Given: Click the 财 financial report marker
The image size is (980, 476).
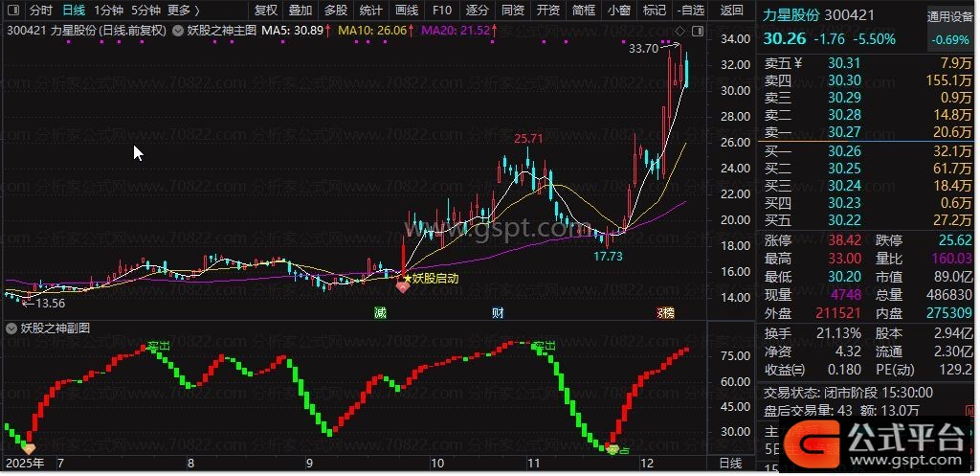Looking at the screenshot, I should click(498, 313).
